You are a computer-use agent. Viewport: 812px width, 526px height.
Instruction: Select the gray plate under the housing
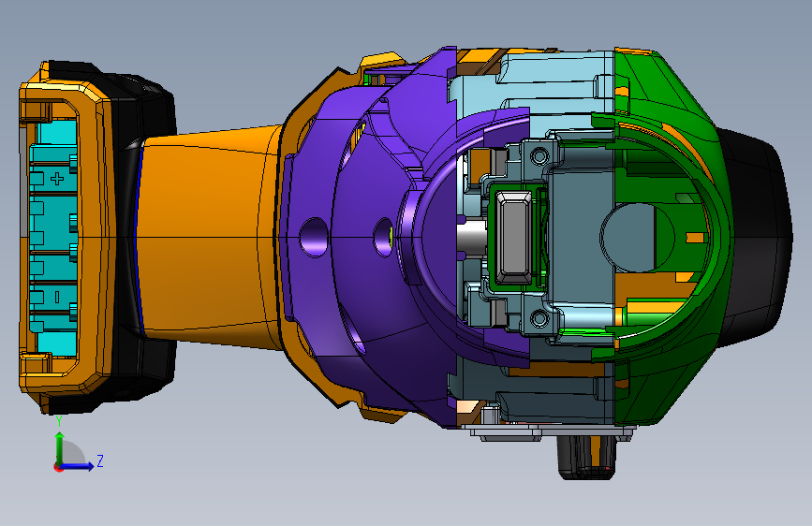pos(549,432)
